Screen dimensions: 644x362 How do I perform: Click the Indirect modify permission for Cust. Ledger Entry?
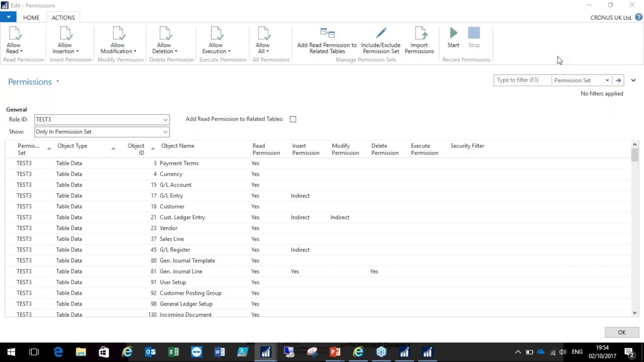(340, 217)
